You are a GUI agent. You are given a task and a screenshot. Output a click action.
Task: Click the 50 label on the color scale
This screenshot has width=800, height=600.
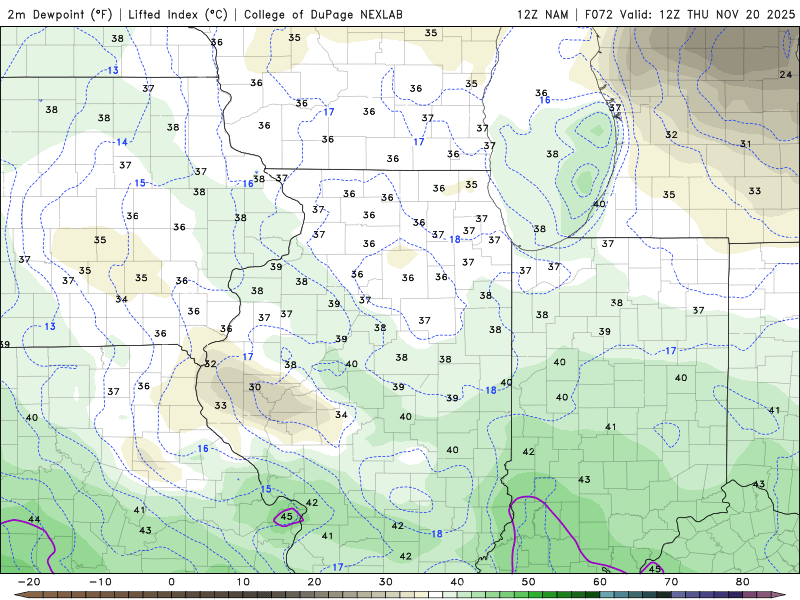coord(529,582)
